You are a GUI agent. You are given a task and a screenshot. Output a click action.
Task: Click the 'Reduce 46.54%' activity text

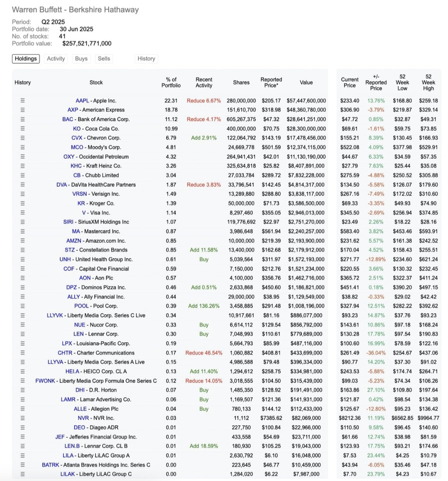(x=204, y=353)
